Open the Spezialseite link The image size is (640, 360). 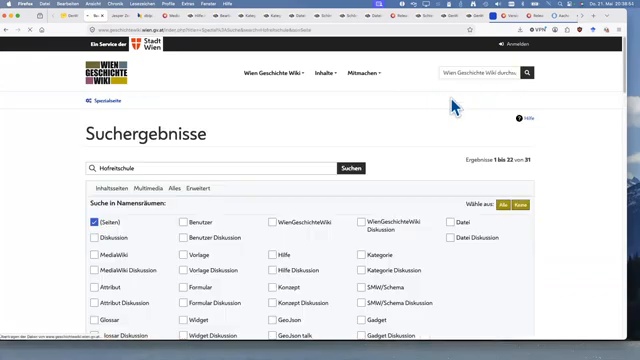[x=107, y=100]
